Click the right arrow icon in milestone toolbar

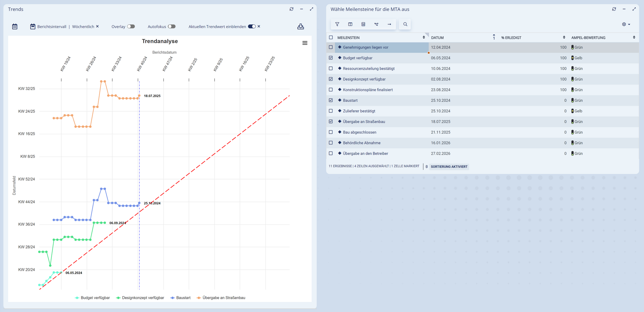coord(389,24)
